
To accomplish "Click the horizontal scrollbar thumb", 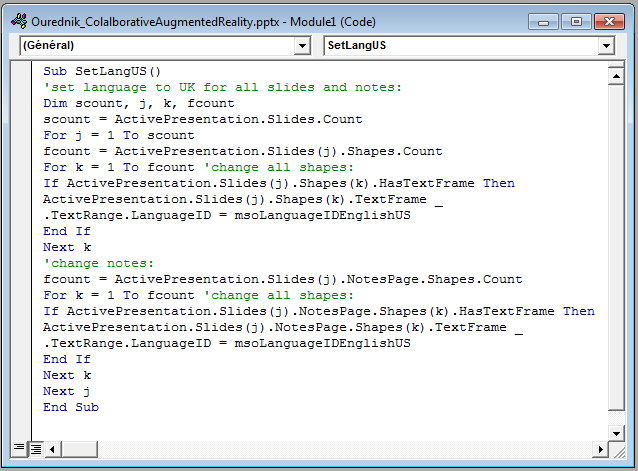I will [x=79, y=449].
